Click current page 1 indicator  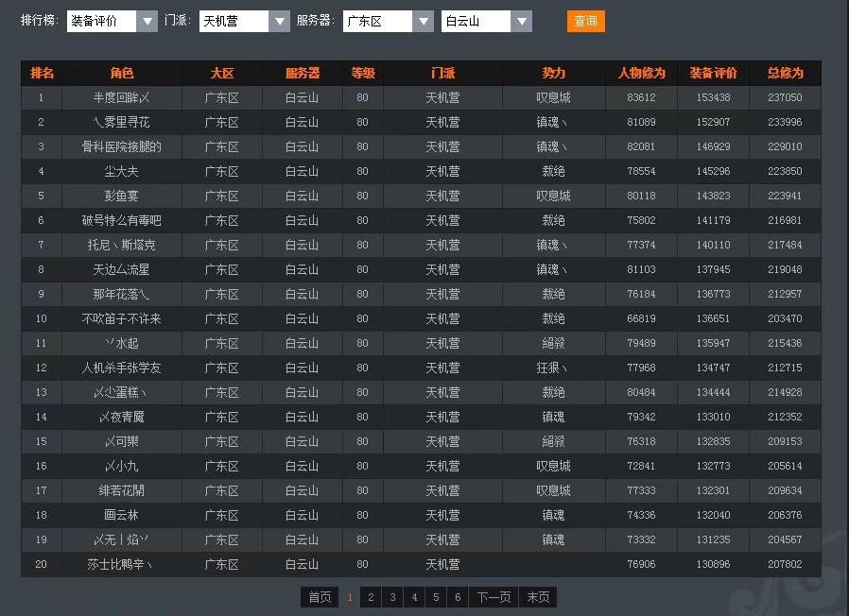tap(350, 597)
